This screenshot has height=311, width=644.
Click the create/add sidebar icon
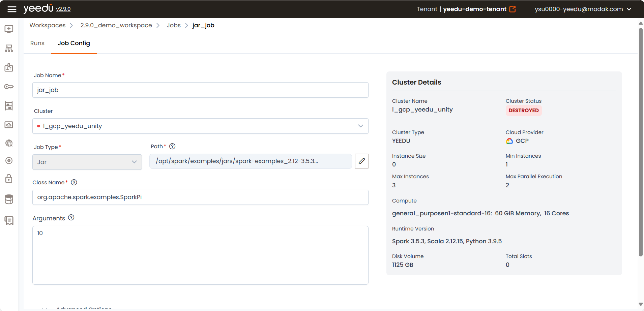coord(9,29)
